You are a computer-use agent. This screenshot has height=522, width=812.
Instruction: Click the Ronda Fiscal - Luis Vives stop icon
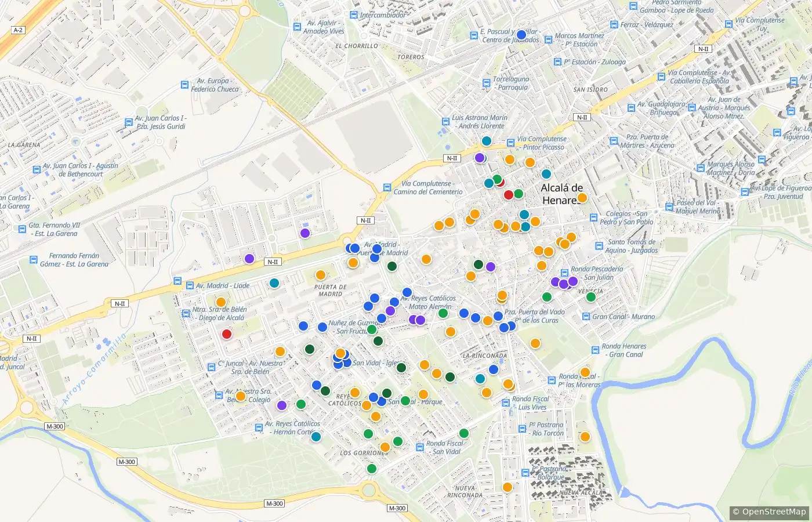click(505, 403)
